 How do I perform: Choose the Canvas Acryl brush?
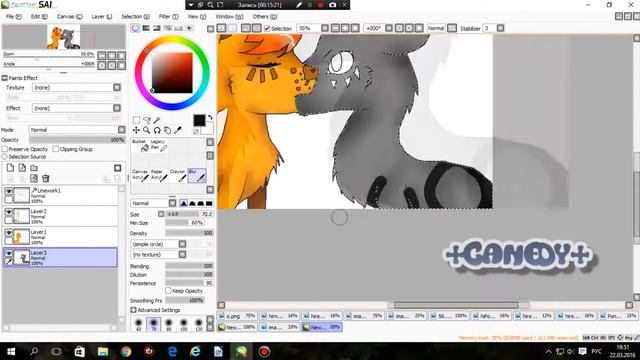[140, 175]
